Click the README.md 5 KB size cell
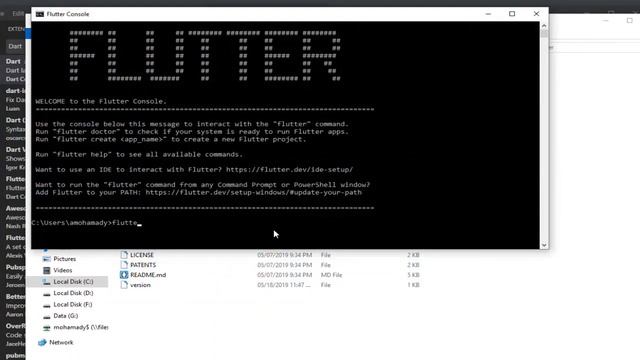Image resolution: width=640 pixels, height=360 pixels. pyautogui.click(x=413, y=275)
